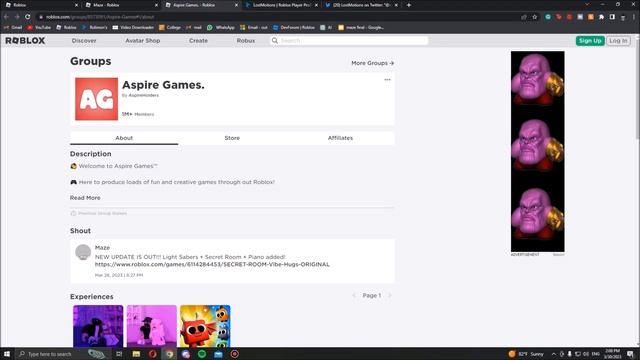Open the Windows Start menu
The height and width of the screenshot is (360, 640).
[x=7, y=354]
